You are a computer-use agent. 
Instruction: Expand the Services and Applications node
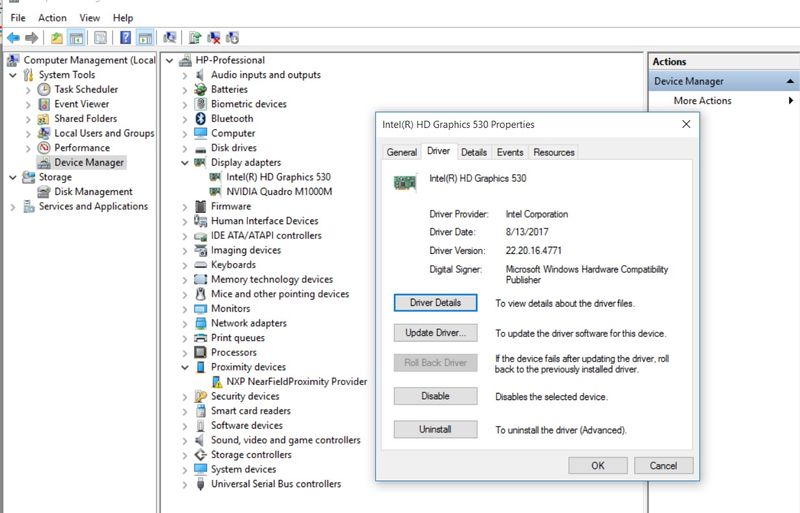[13, 207]
